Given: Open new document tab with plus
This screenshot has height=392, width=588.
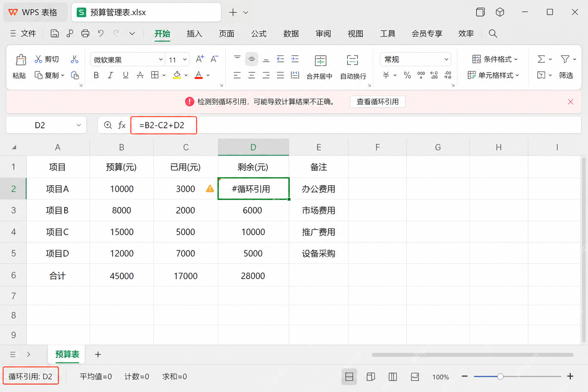Looking at the screenshot, I should coord(233,13).
